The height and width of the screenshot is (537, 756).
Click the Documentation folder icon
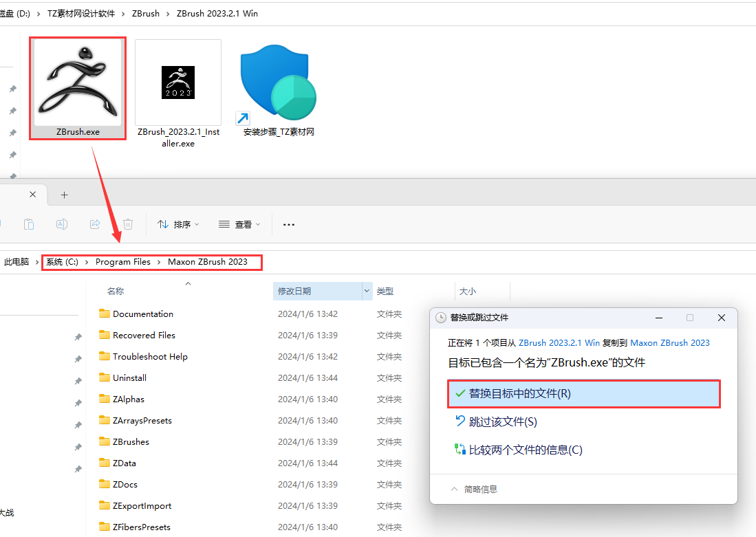[x=105, y=314]
